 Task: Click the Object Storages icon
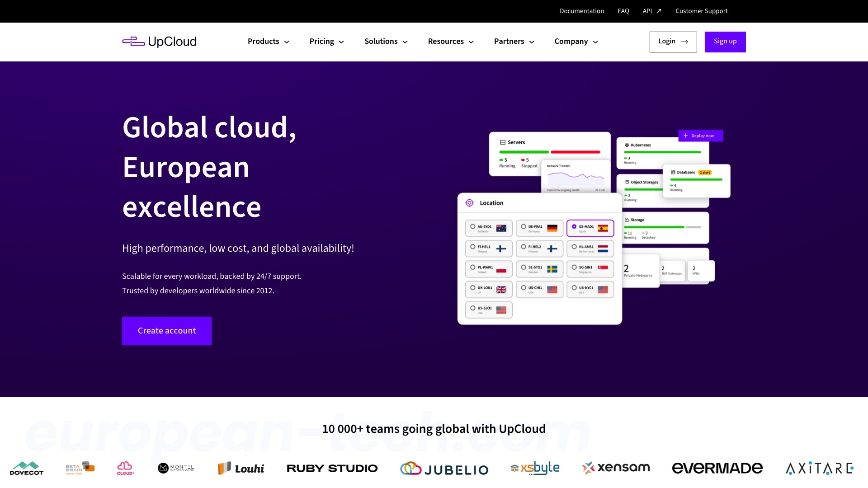click(626, 182)
